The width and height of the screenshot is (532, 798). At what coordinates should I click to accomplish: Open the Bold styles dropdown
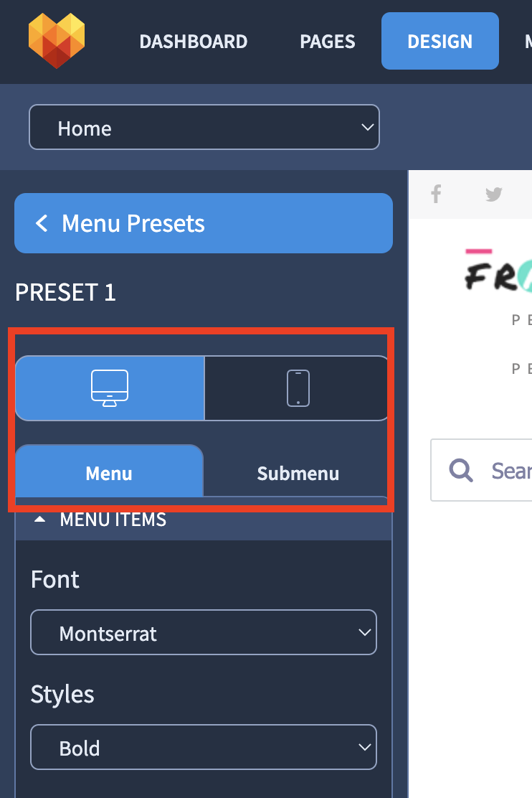pyautogui.click(x=204, y=747)
